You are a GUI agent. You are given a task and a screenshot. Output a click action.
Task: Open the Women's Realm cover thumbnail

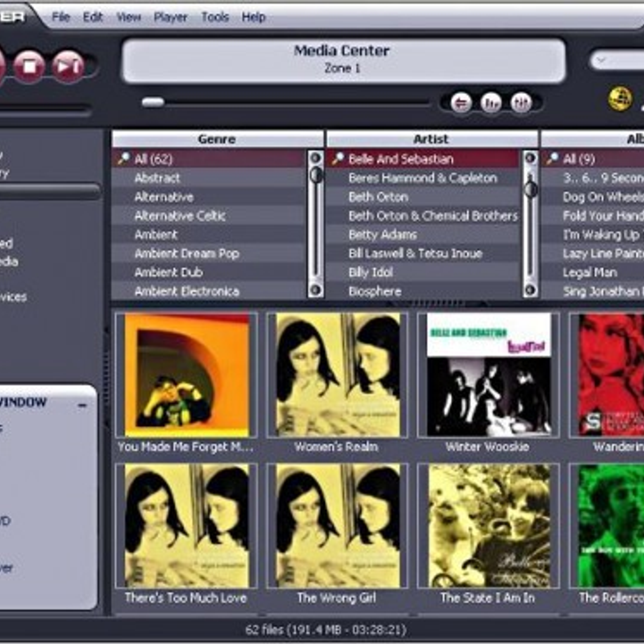(337, 375)
